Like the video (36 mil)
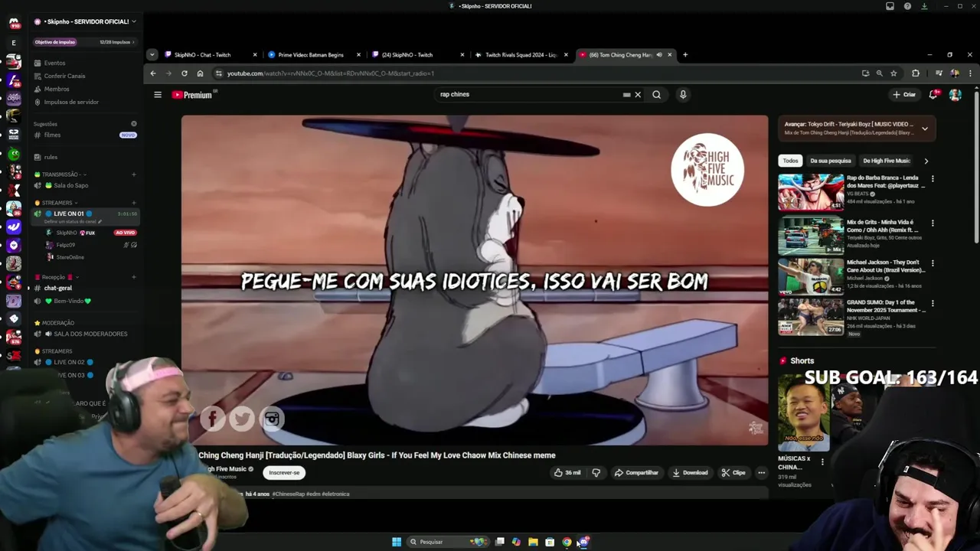 coord(568,473)
